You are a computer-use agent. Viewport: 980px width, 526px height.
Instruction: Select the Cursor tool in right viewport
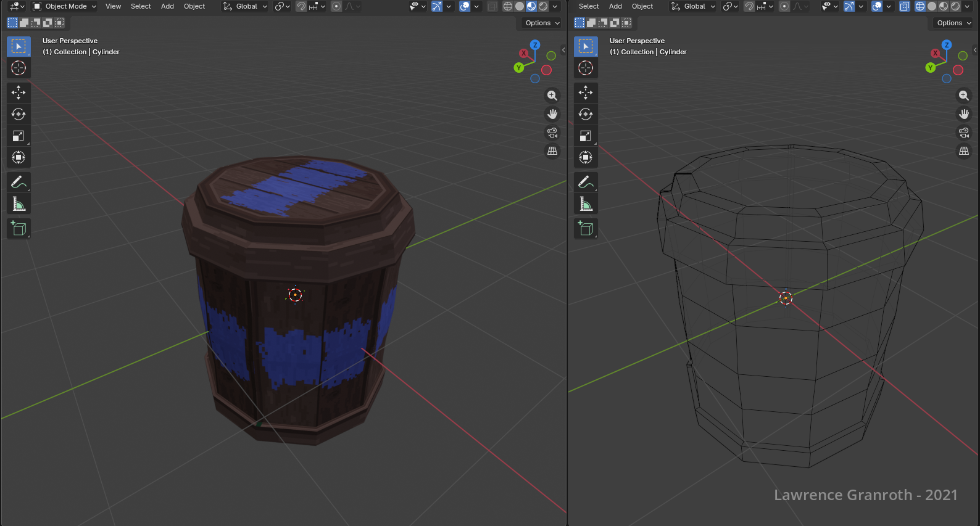(x=586, y=68)
